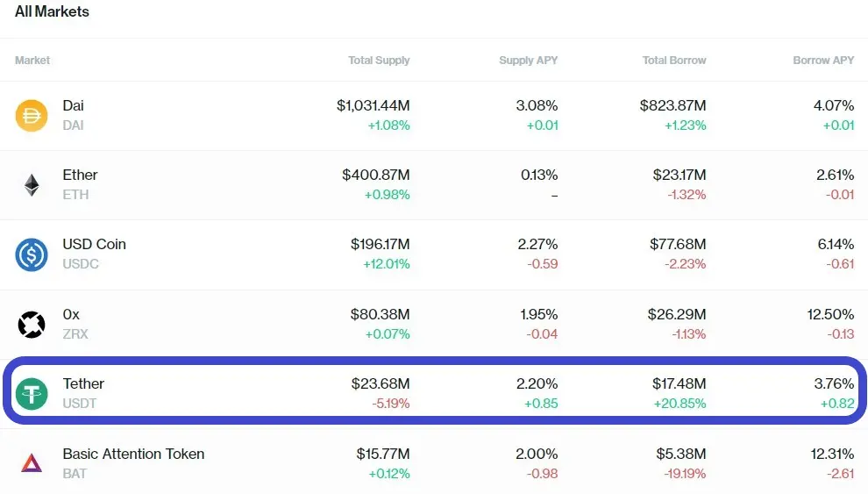Sort by Supply APY column header

(x=528, y=61)
